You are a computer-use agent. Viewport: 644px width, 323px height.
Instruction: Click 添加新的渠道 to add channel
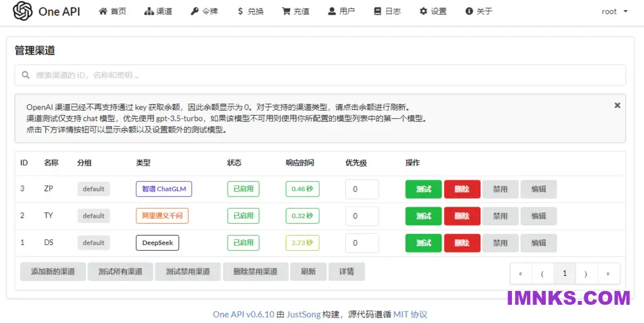pos(53,271)
